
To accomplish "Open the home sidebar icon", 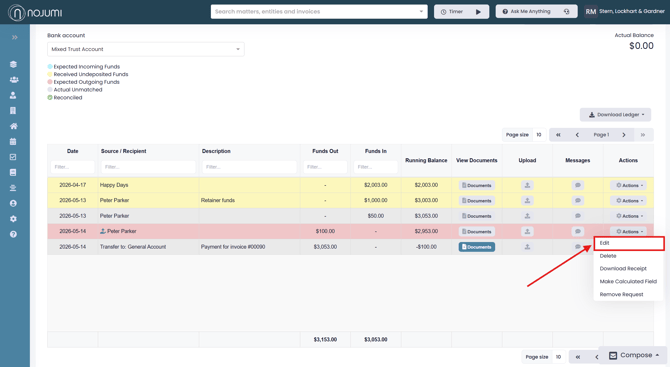I will click(x=14, y=126).
